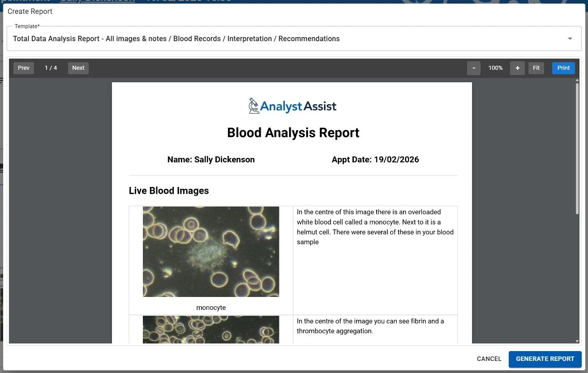Click the fibrin aggregation blood image
Screen dimensions: 588x373
pos(211,330)
